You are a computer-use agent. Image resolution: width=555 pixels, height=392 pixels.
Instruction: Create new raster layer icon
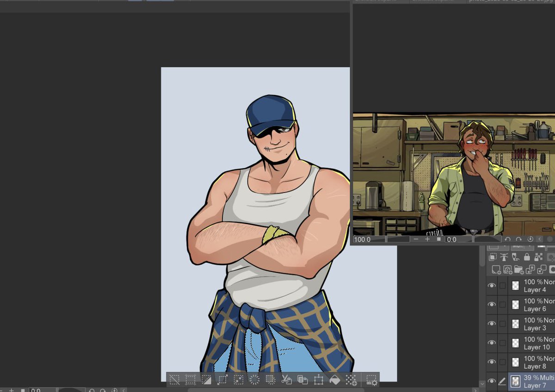click(x=496, y=269)
